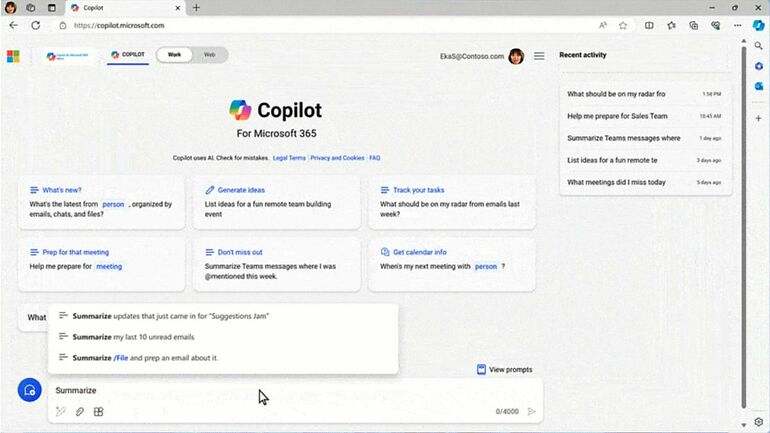Send message with the arrow icon
770x433 pixels.
coord(531,411)
